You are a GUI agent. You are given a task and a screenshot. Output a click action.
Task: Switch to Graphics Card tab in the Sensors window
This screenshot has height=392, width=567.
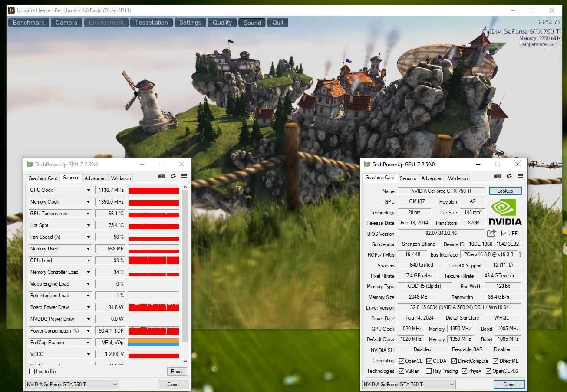[x=43, y=178]
